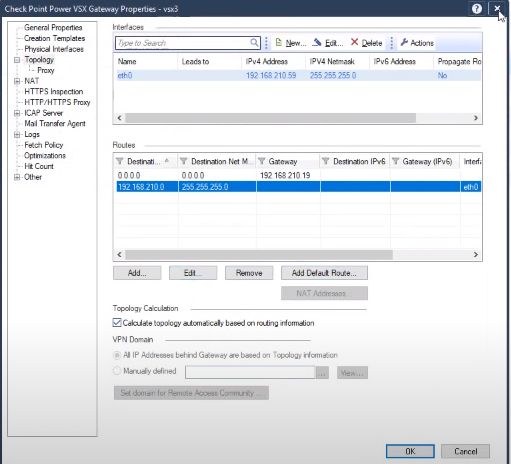Delete the selected interface
The image size is (511, 464).
(x=366, y=43)
